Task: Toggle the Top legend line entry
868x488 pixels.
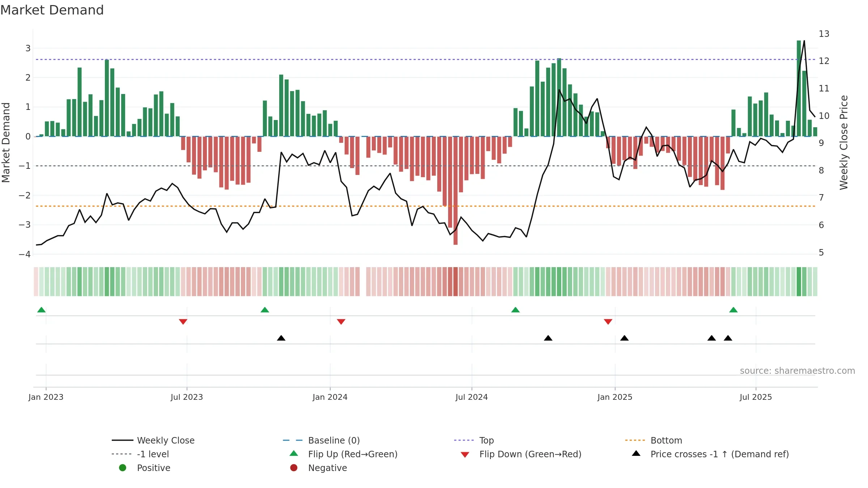Action: pos(474,440)
